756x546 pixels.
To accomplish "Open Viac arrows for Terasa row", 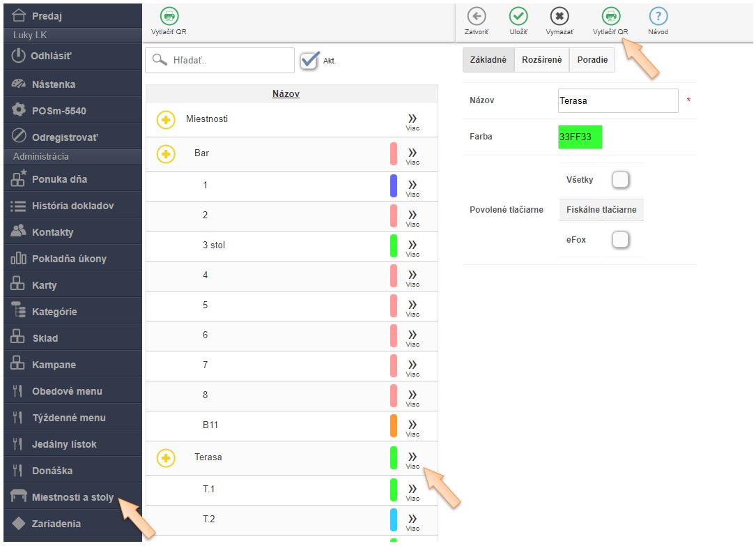I will tap(412, 457).
